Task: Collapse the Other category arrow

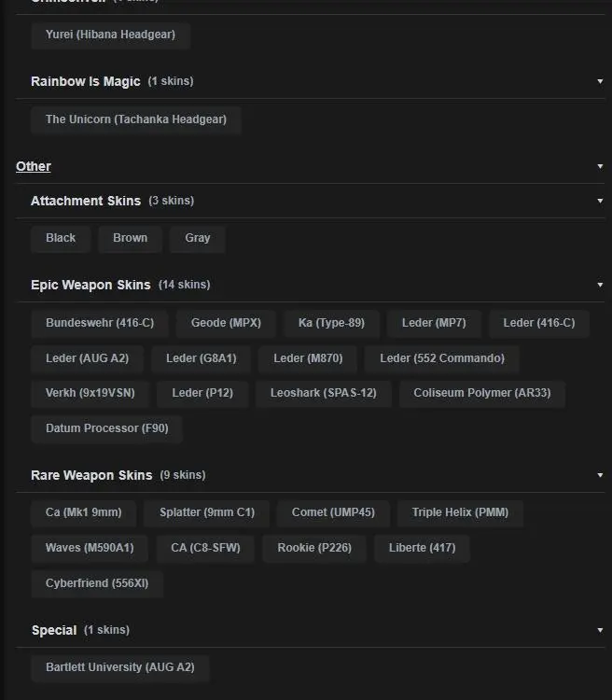Action: pos(600,166)
